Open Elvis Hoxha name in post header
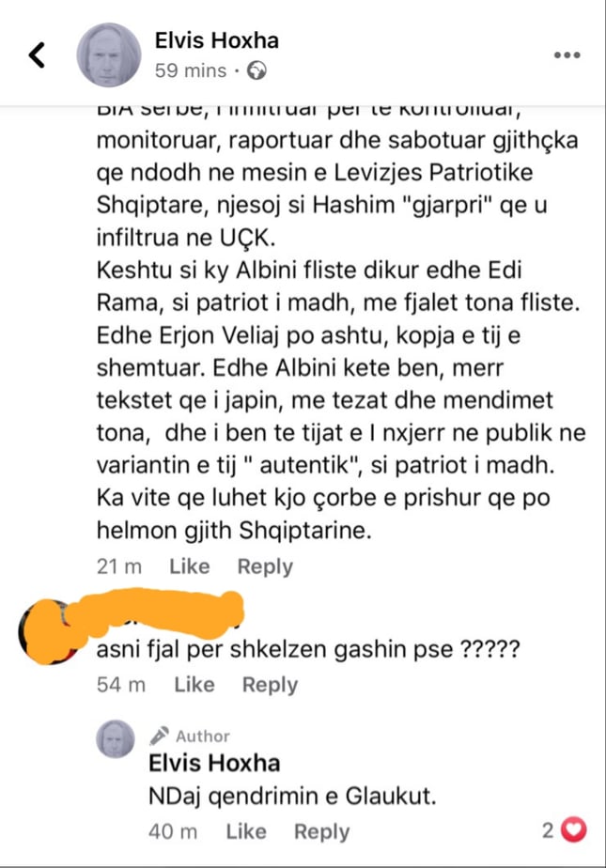Viewport: 606px width, 868px height. 216,40
